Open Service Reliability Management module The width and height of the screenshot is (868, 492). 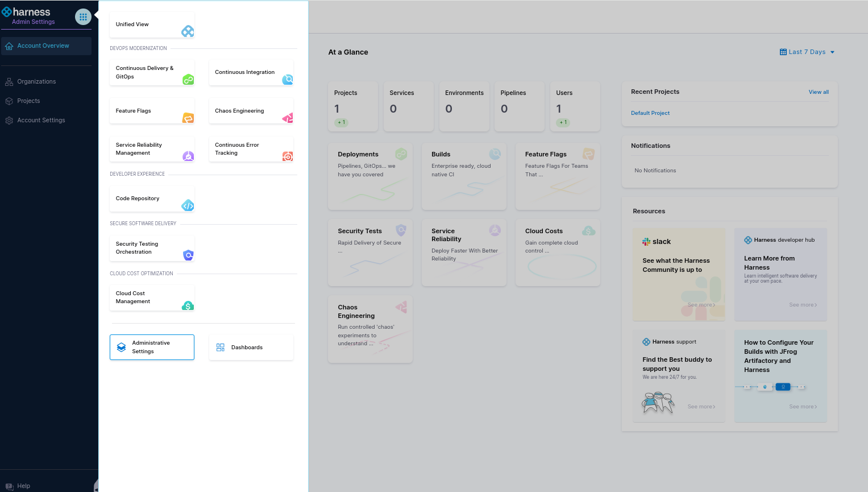click(x=152, y=149)
